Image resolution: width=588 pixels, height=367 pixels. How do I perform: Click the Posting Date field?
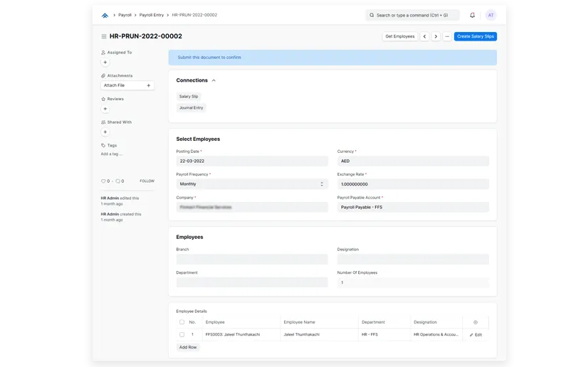[251, 161]
